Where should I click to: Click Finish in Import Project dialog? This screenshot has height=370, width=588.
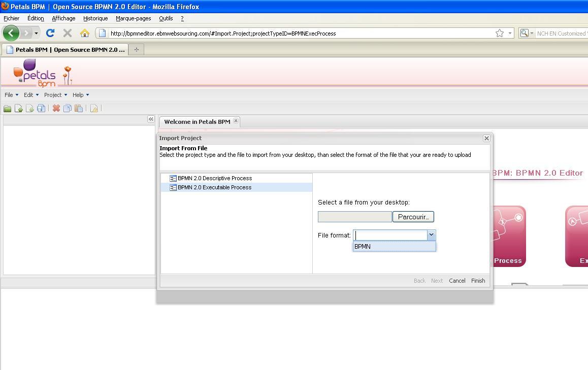tap(478, 280)
